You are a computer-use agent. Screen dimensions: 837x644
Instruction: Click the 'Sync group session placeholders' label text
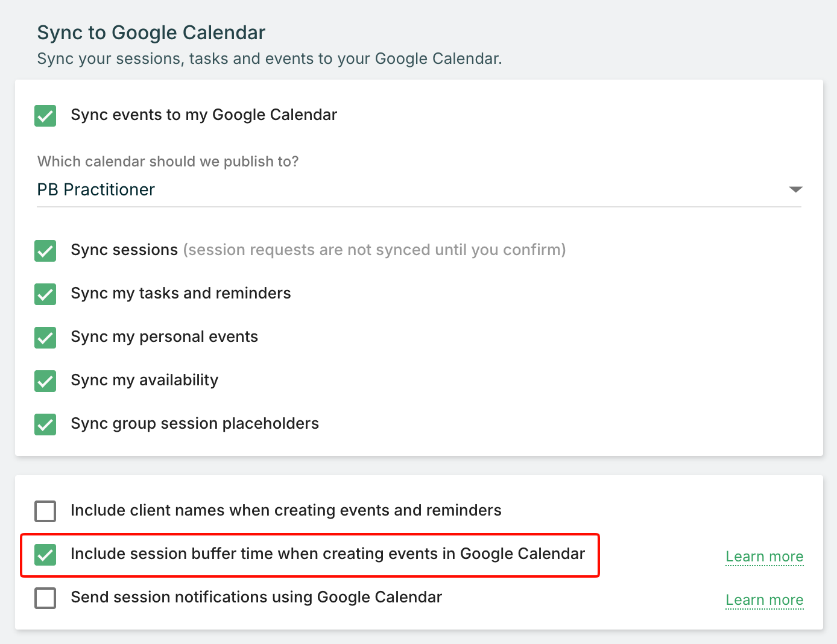pos(194,424)
